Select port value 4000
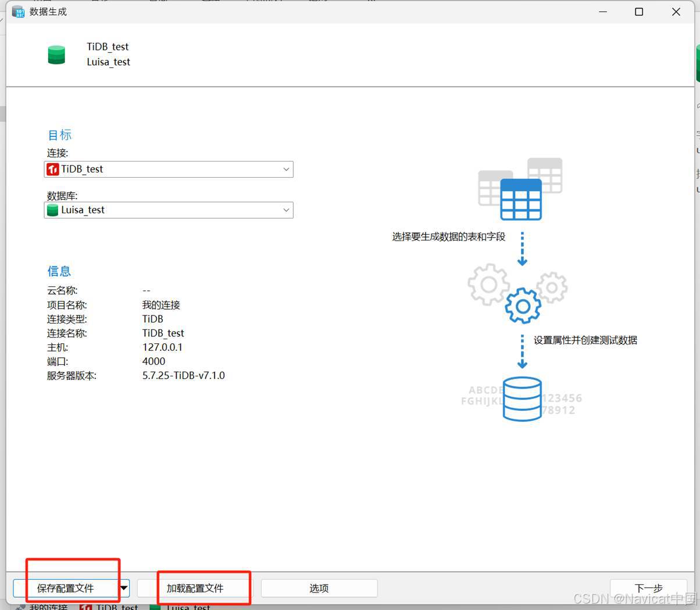Screen dimensions: 700x610 (153, 361)
